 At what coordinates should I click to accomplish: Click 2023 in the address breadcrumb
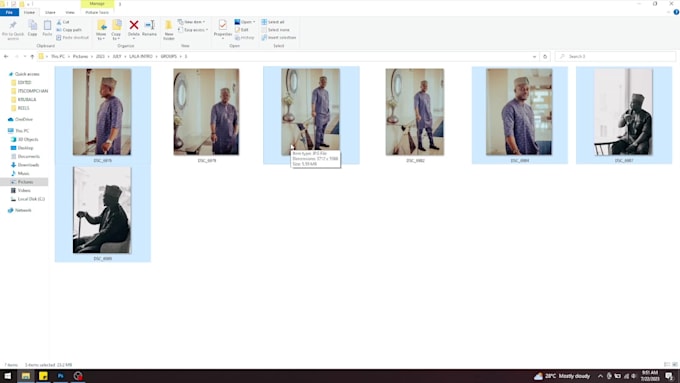click(x=100, y=56)
